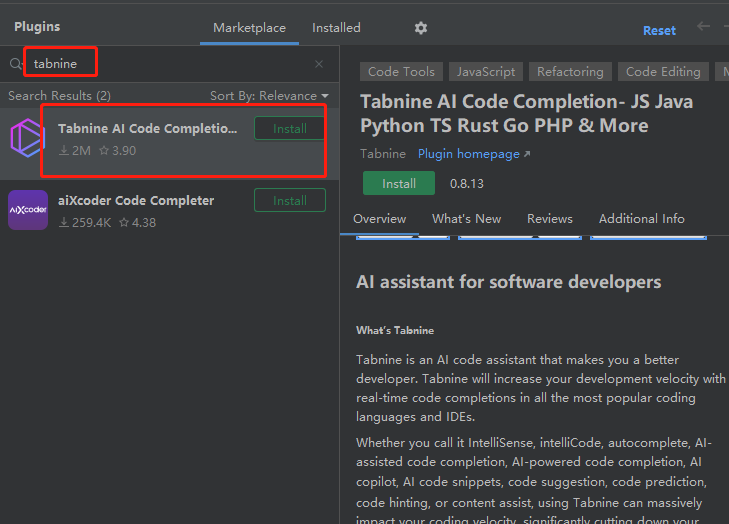Screen dimensions: 729x524
Task: Click the aiXcoder plugin logo icon
Action: [28, 210]
